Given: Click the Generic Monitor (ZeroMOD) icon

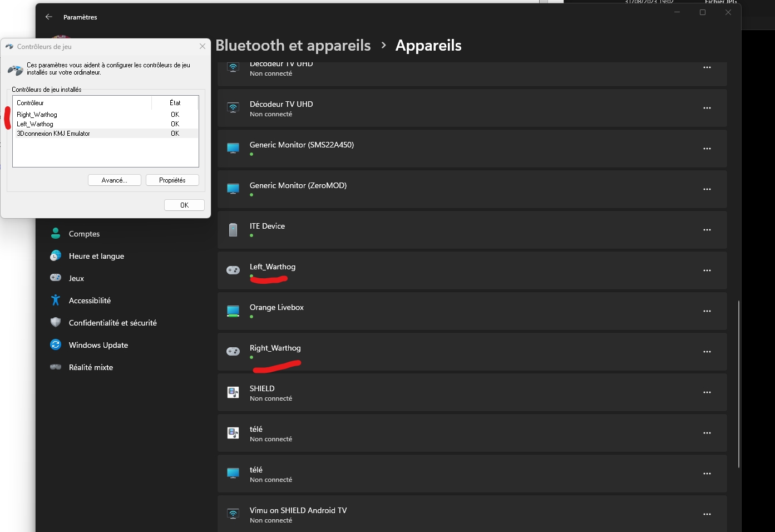Looking at the screenshot, I should pos(233,189).
